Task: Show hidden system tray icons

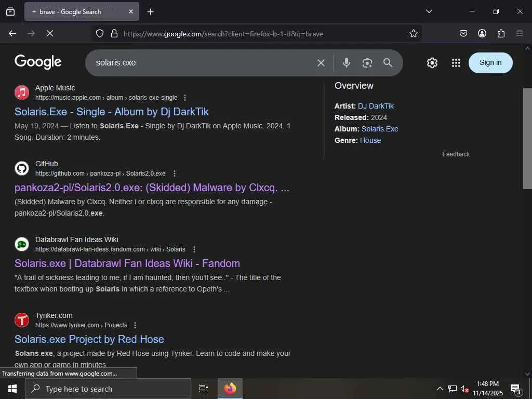Action: coord(440,389)
